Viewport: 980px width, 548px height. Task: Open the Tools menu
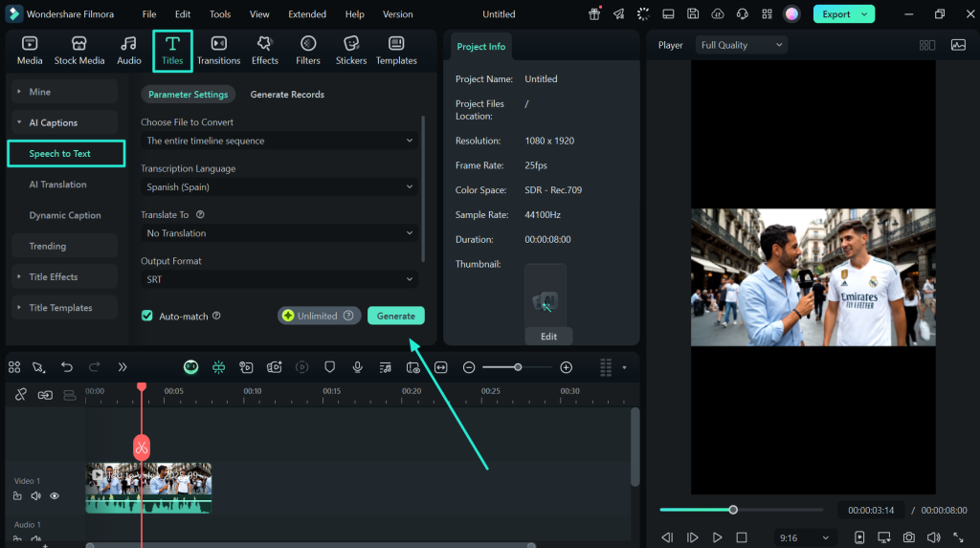(220, 14)
